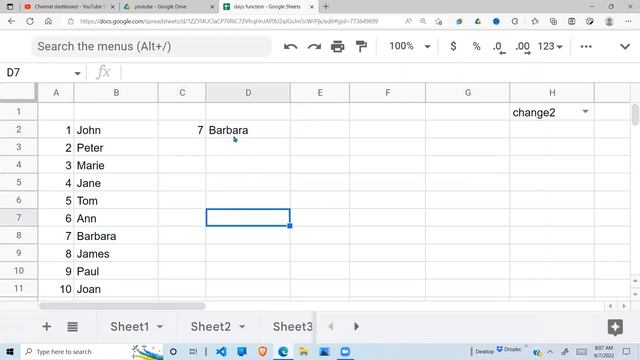Image resolution: width=640 pixels, height=360 pixels.
Task: Open the 123 more formats dropdown
Action: (x=550, y=47)
